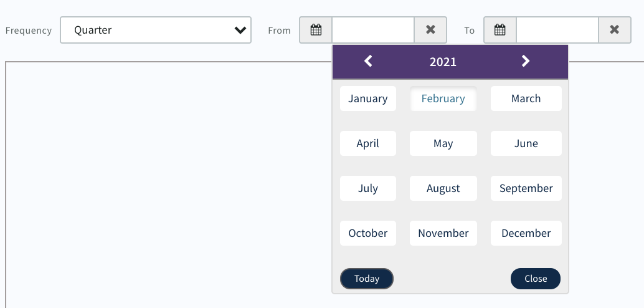Viewport: 644px width, 308px height.
Task: Clear the From date with X icon
Action: click(430, 30)
